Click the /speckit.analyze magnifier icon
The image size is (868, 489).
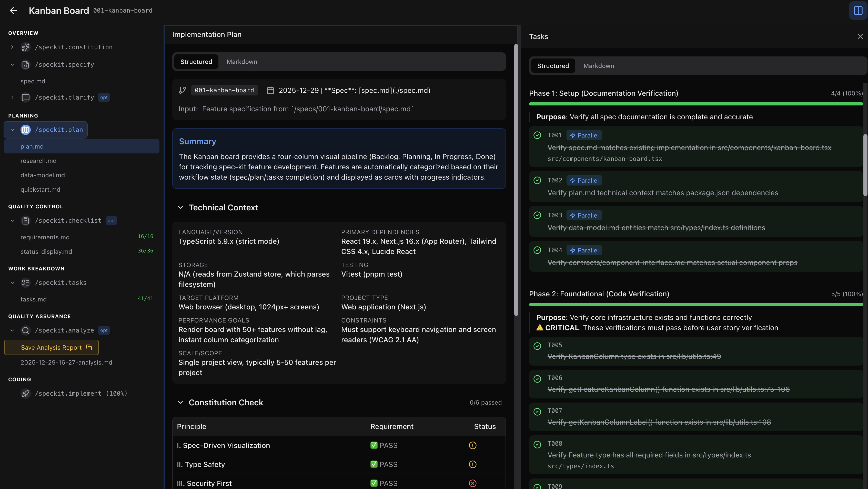(x=26, y=330)
